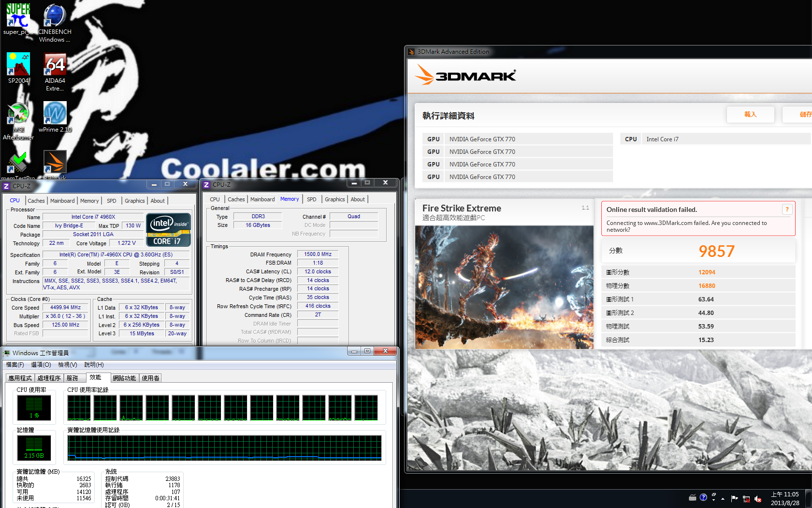Image resolution: width=812 pixels, height=508 pixels.
Task: Switch to Graphics tab in left CPU-Z window
Action: point(135,201)
